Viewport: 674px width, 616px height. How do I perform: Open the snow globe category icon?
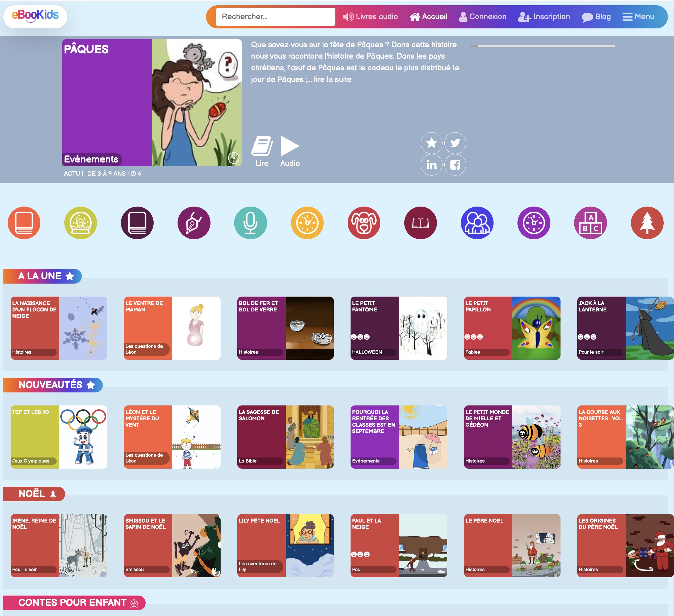point(81,223)
